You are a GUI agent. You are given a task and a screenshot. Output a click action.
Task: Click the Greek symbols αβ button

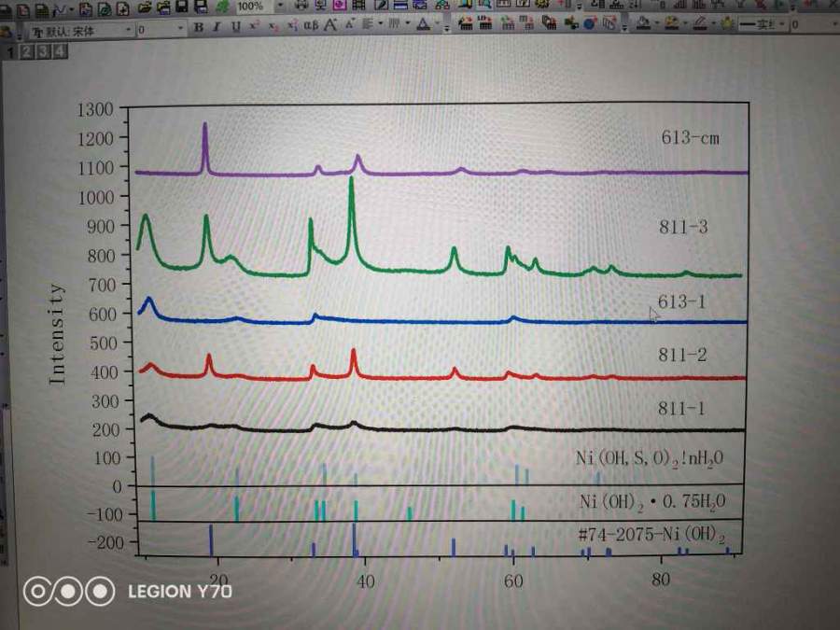[311, 26]
